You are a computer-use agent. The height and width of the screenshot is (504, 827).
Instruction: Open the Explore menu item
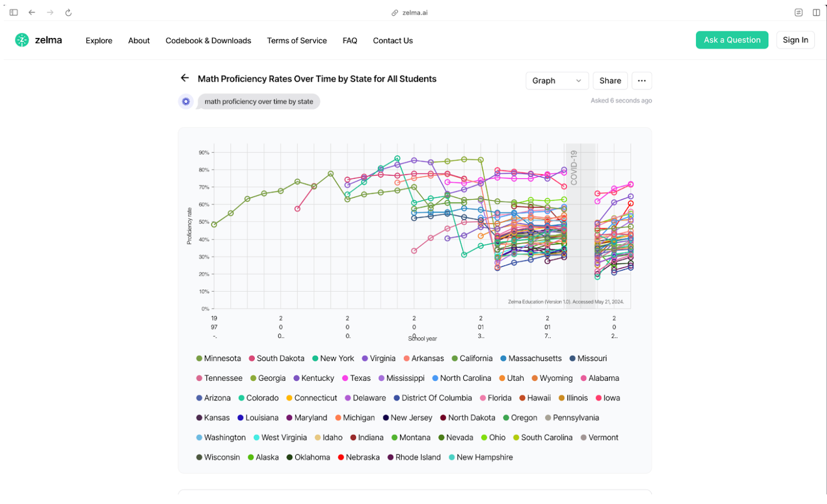(99, 41)
